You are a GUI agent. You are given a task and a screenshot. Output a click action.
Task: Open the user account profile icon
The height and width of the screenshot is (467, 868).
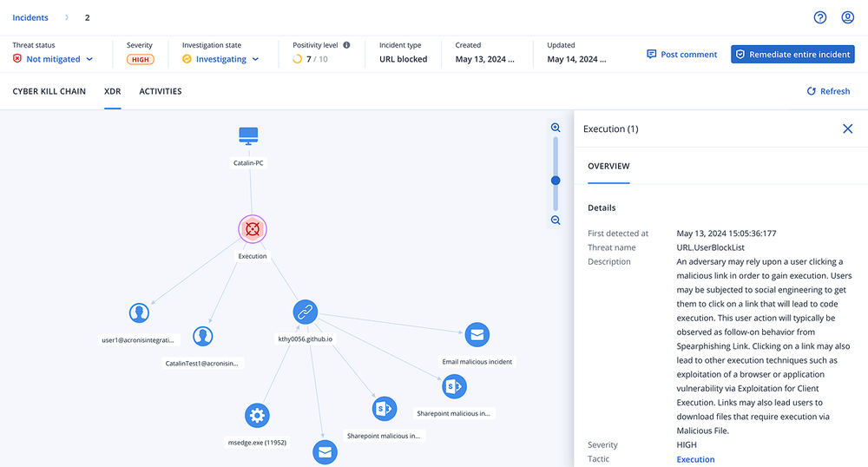pyautogui.click(x=847, y=17)
